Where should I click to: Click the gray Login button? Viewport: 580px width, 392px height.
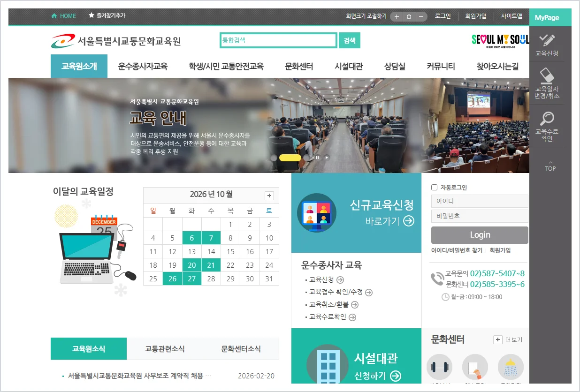[480, 235]
